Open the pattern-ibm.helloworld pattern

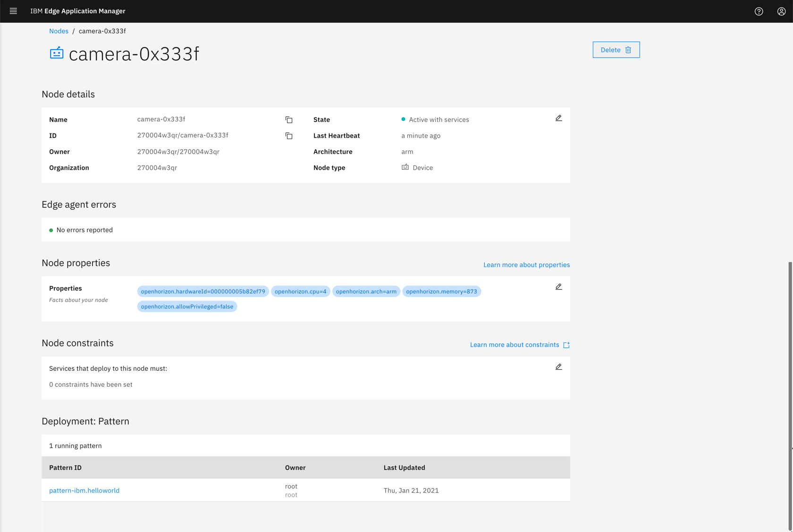tap(84, 490)
